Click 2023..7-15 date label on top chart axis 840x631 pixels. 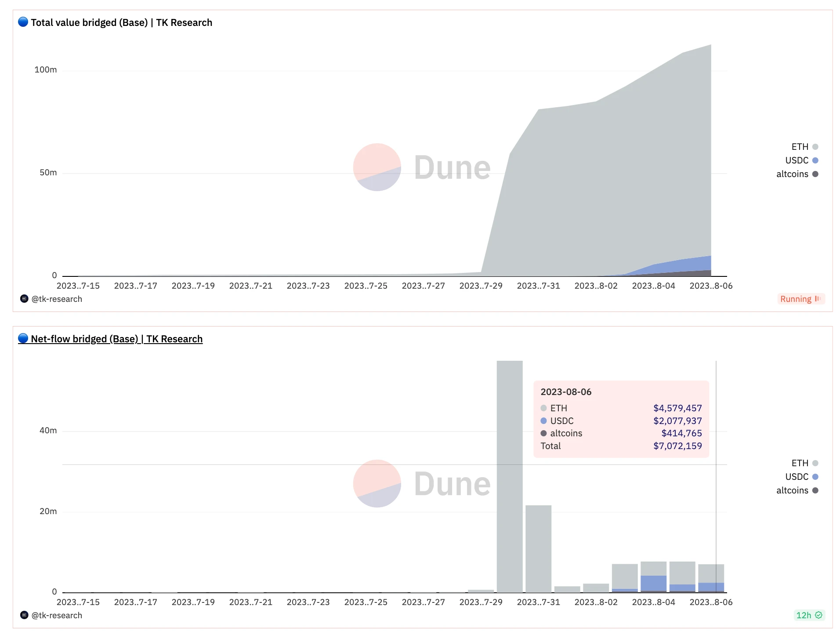[78, 286]
